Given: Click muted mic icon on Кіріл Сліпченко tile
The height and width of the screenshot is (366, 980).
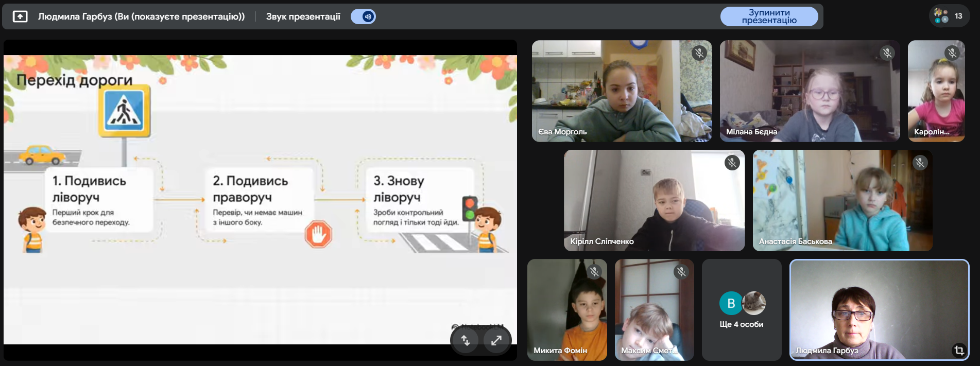Looking at the screenshot, I should click(x=732, y=163).
